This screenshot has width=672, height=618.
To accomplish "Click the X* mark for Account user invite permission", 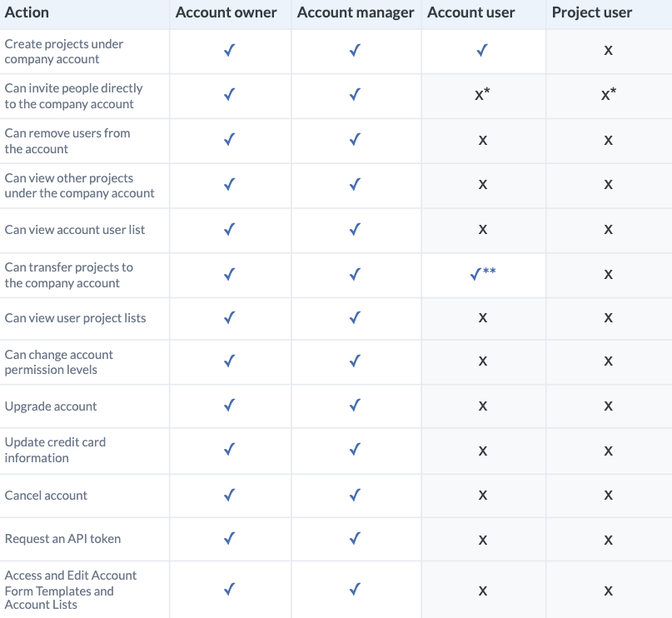I will pos(482,94).
